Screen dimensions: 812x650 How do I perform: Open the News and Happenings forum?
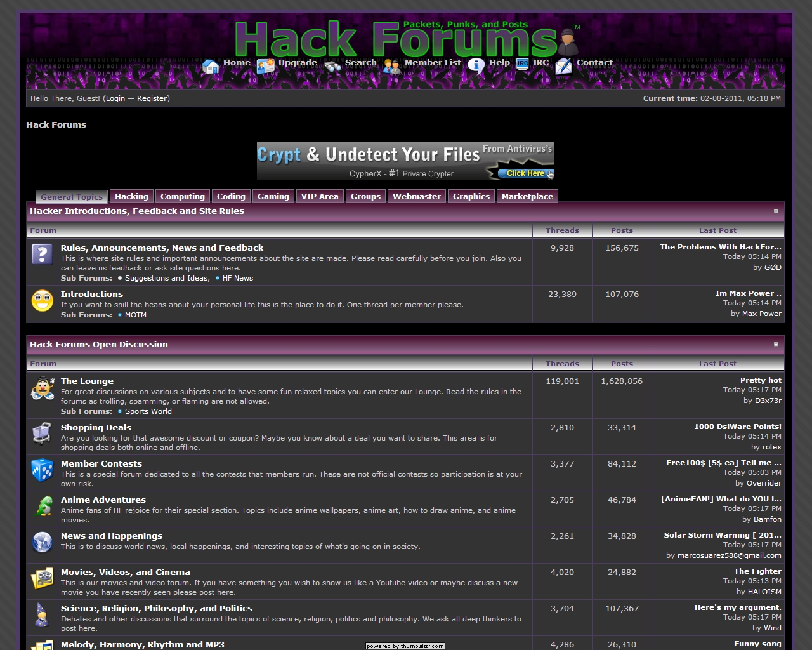pyautogui.click(x=112, y=536)
